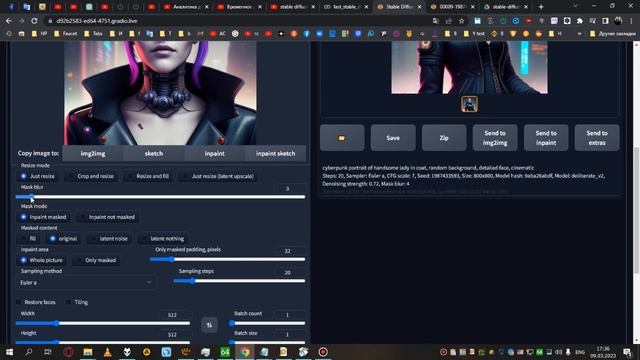Select Just resize (latent upscale) option
This screenshot has height=360, width=640.
click(x=218, y=176)
